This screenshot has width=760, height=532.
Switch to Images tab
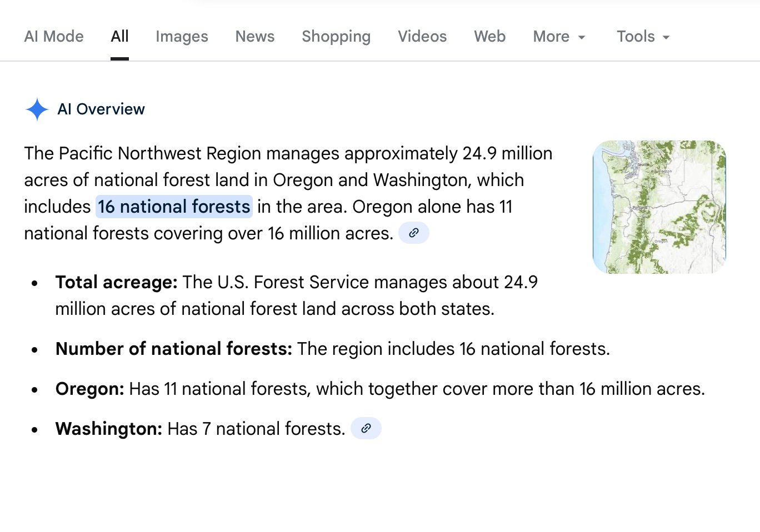click(x=182, y=37)
